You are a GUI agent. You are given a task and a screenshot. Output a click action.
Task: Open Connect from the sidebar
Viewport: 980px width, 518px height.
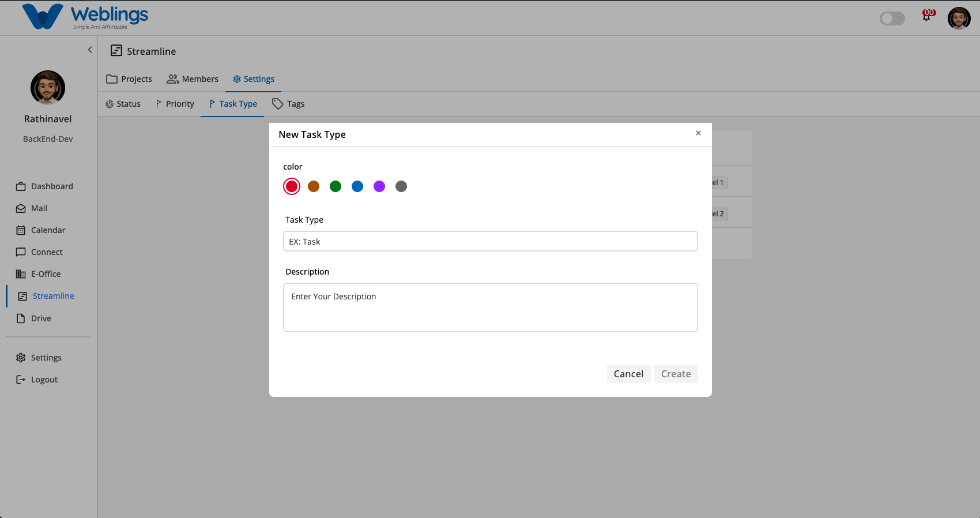(x=40, y=252)
